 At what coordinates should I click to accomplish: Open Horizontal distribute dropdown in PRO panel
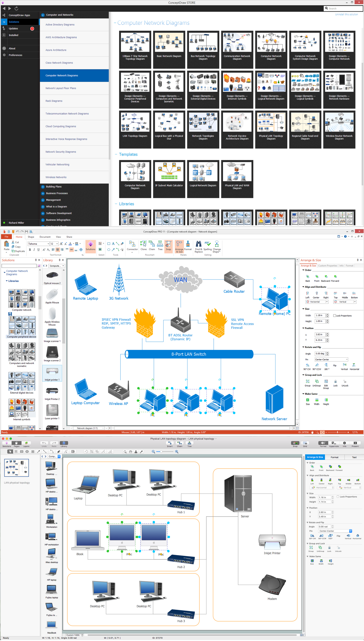click(327, 302)
